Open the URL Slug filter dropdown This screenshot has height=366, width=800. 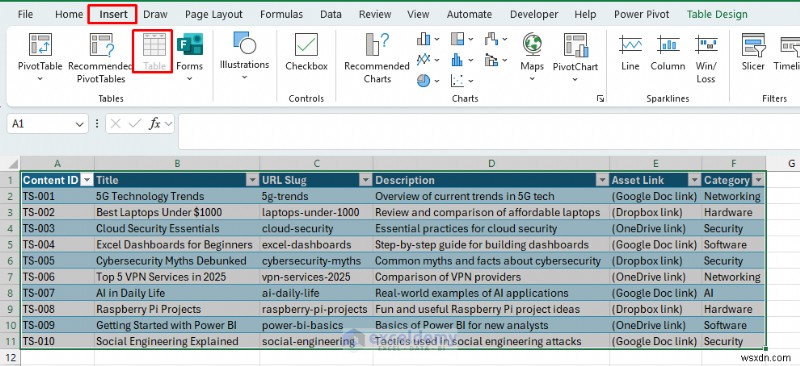(x=366, y=180)
